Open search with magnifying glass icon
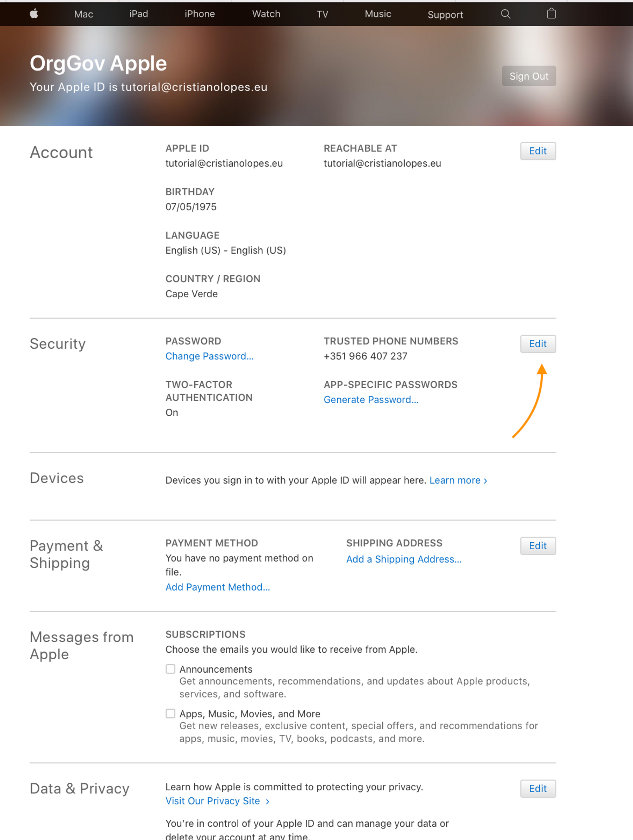Image resolution: width=633 pixels, height=840 pixels. 505,14
